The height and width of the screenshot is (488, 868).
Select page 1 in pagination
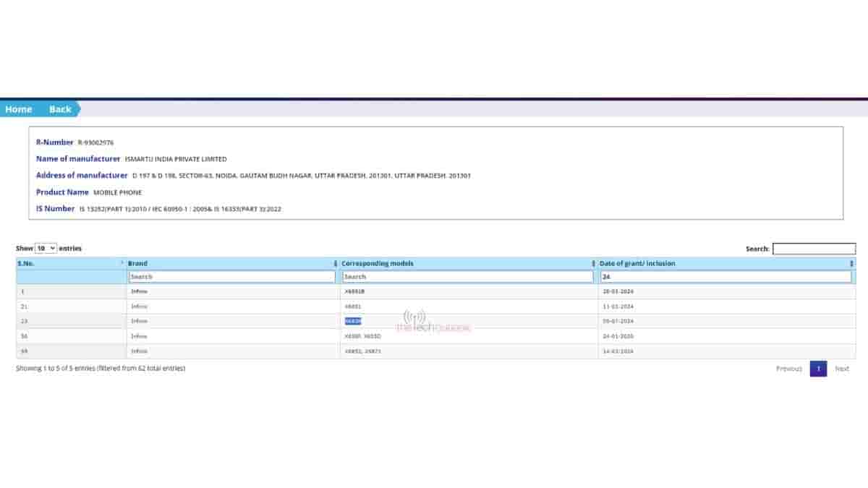click(x=818, y=369)
